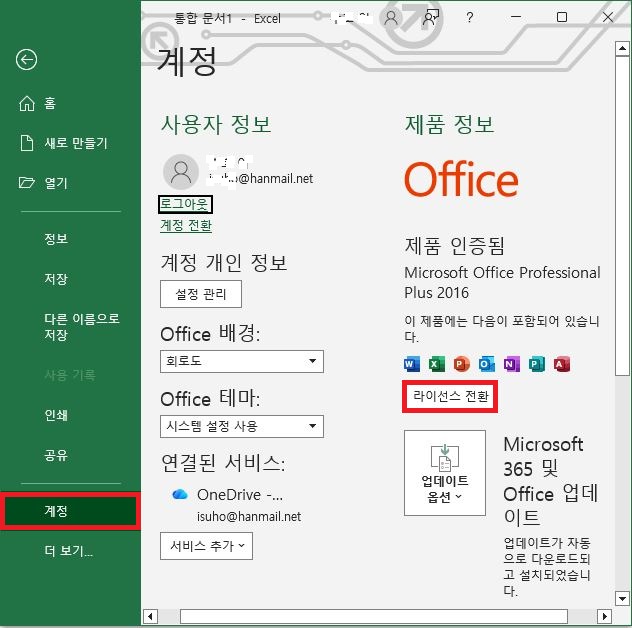Click the Excel app icon

437,364
